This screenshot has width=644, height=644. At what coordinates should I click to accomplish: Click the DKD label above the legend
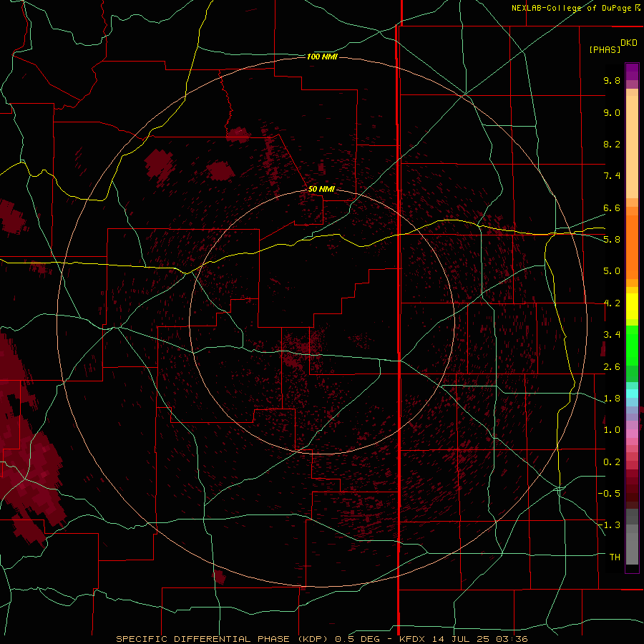point(629,43)
